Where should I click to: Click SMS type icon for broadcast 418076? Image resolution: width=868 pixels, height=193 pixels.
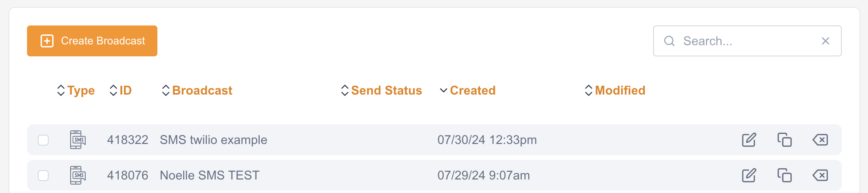[78, 175]
